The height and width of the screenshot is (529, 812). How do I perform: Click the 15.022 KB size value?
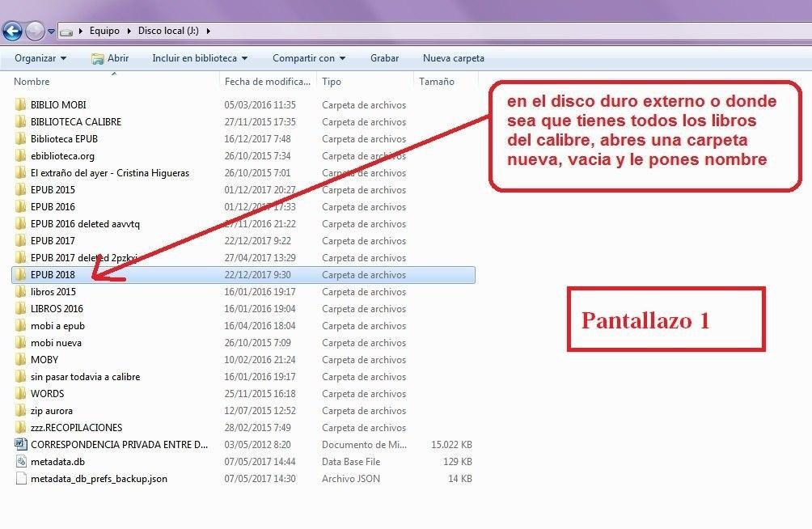[451, 444]
